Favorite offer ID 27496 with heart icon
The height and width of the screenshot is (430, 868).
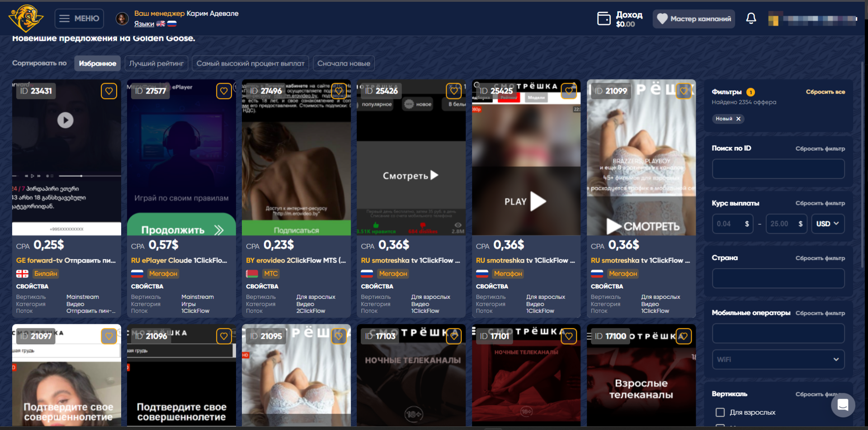pyautogui.click(x=339, y=91)
